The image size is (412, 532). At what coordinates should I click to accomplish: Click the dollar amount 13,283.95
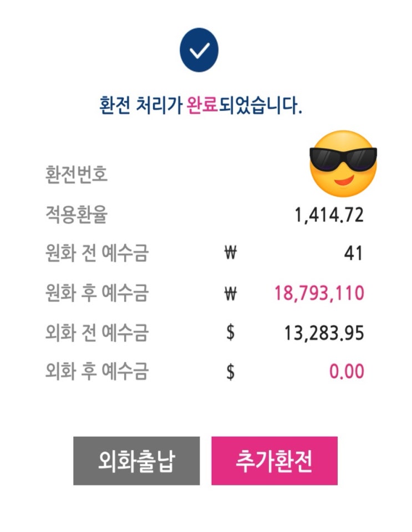coord(324,332)
